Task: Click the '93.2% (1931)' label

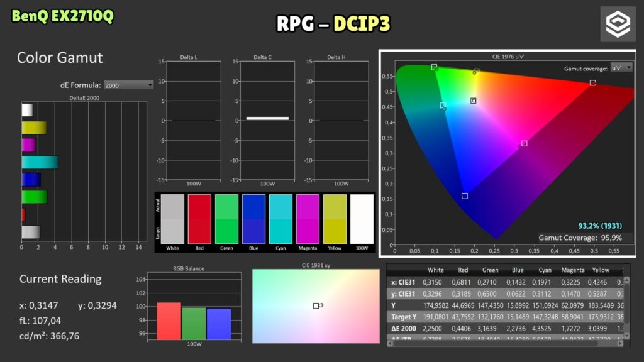Action: coord(600,226)
